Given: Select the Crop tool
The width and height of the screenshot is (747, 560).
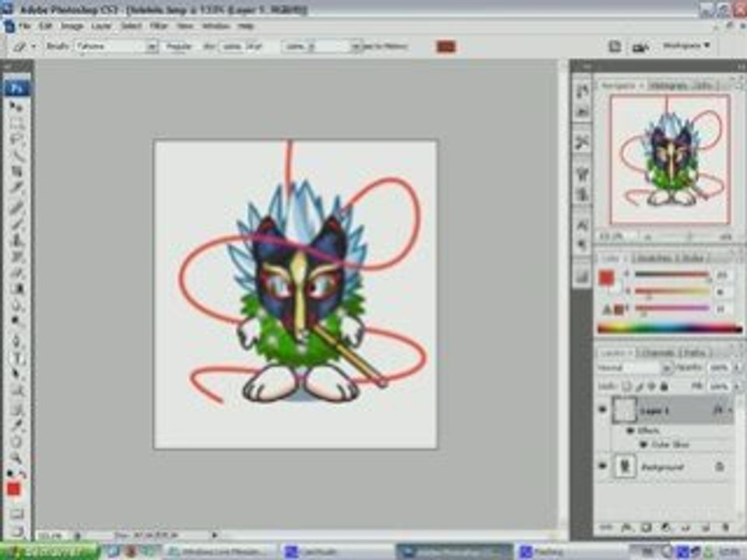Looking at the screenshot, I should [16, 170].
